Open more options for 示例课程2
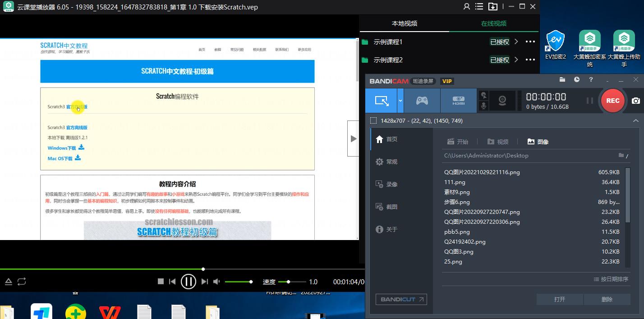 (x=530, y=60)
